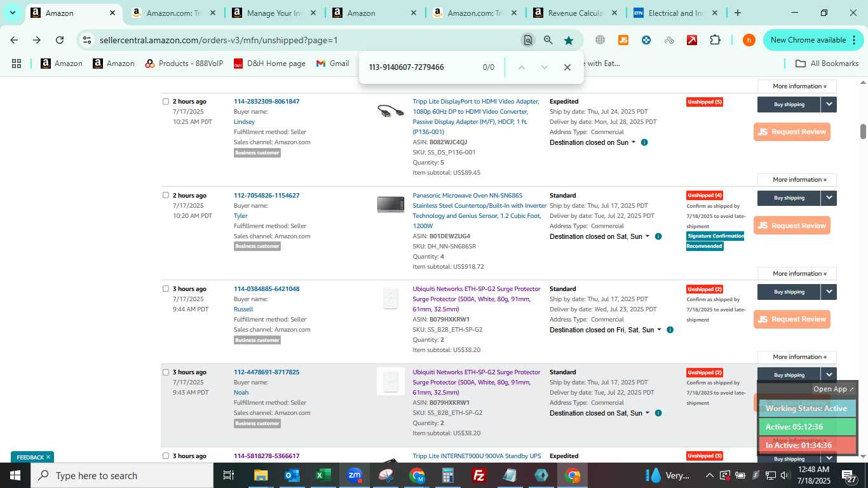
Task: Open the notification center in system tray
Action: pyautogui.click(x=849, y=475)
